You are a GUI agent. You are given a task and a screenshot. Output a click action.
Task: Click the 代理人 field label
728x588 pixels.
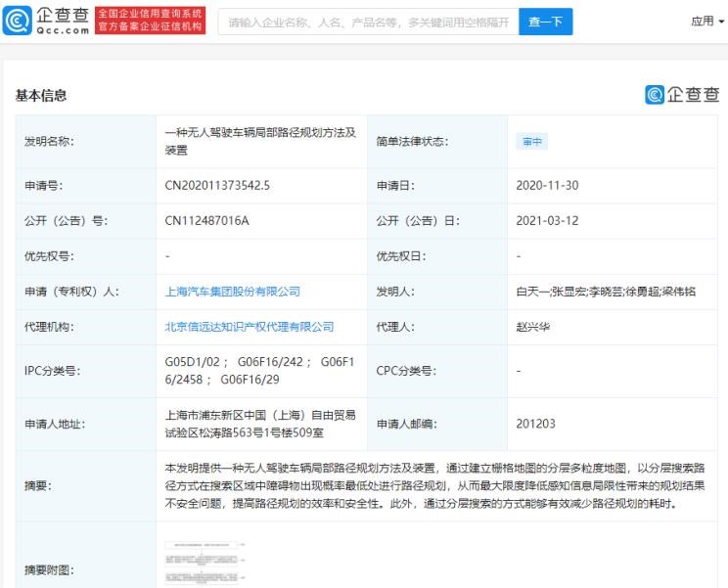[x=395, y=327]
